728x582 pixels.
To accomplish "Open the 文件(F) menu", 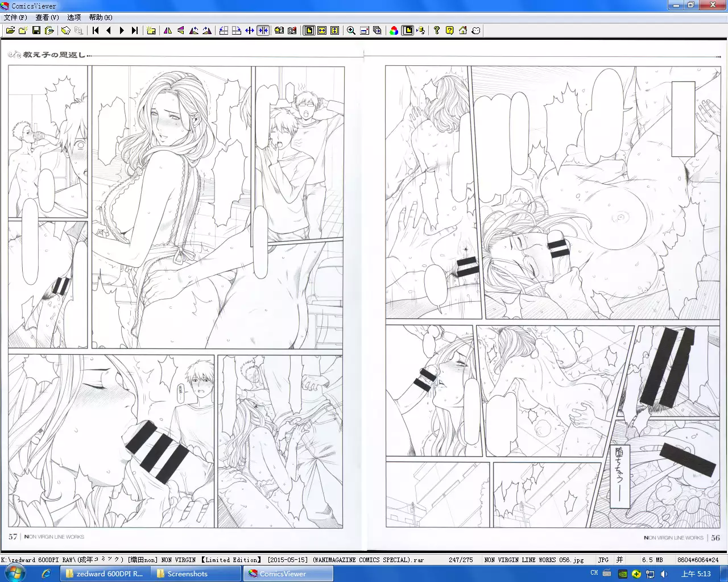I will tap(15, 18).
